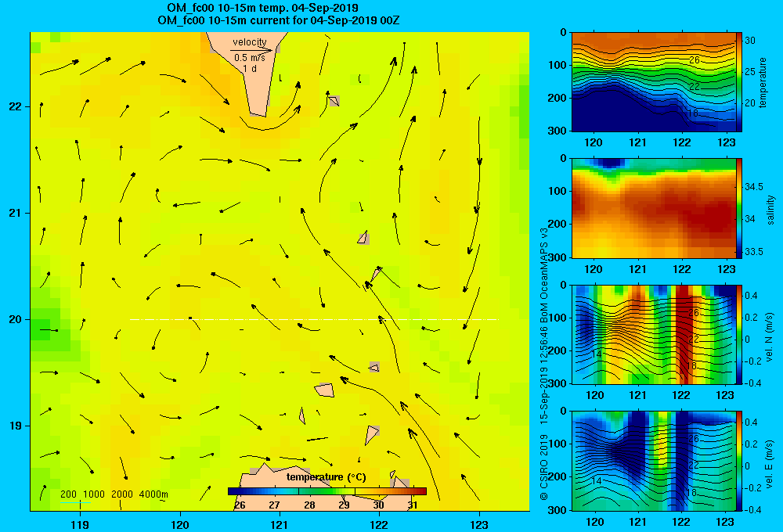The width and height of the screenshot is (783, 532).
Task: Open the northward velocity section panel
Action: pyautogui.click(x=653, y=334)
